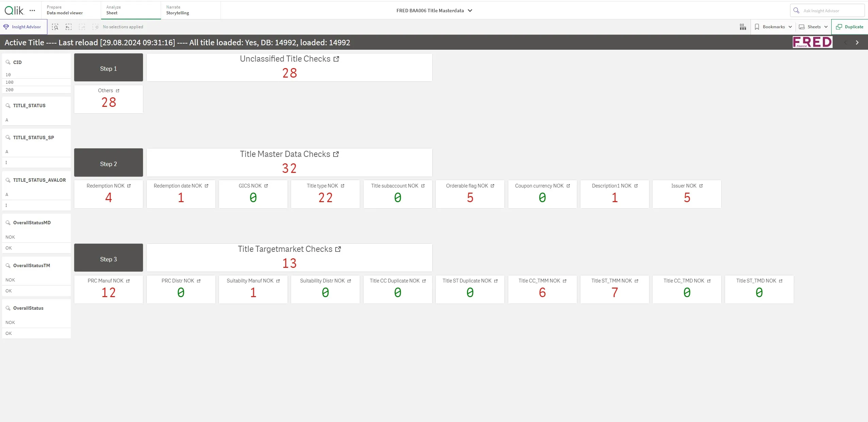Open the Qlik navigation ellipsis menu
Screen dimensions: 868x422
[x=32, y=11]
